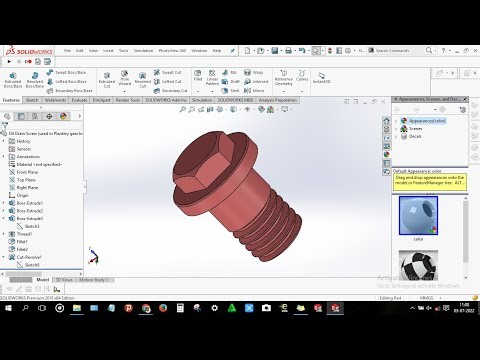Screen dimensions: 480x360
Task: Choose the Boundary Boss/Base tool
Action: [x=69, y=91]
